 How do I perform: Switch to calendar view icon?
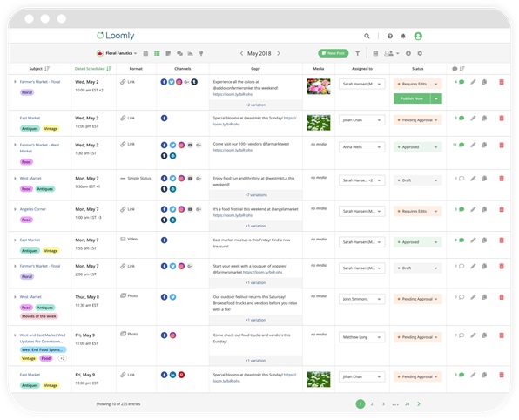(x=145, y=53)
